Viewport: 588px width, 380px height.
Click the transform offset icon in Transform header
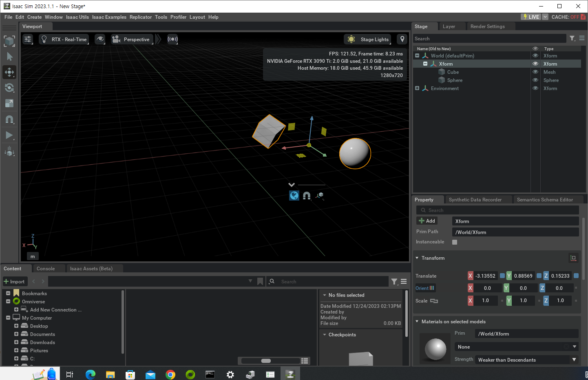(573, 258)
